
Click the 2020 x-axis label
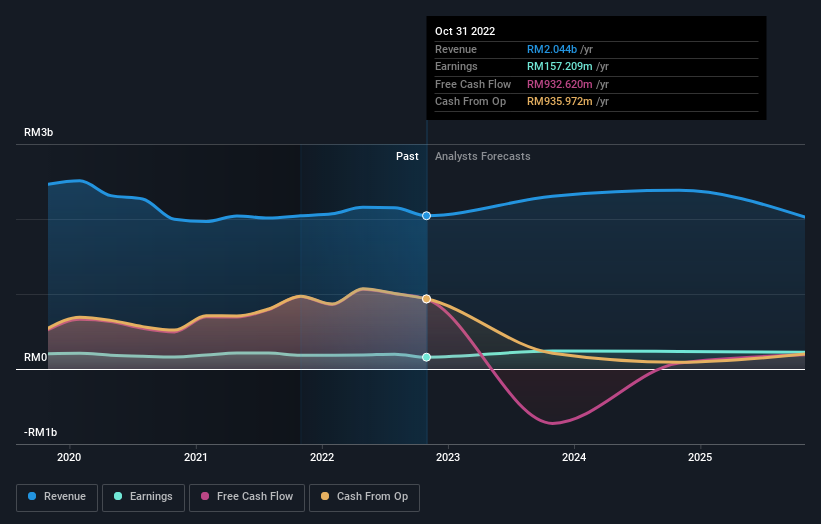[x=69, y=457]
